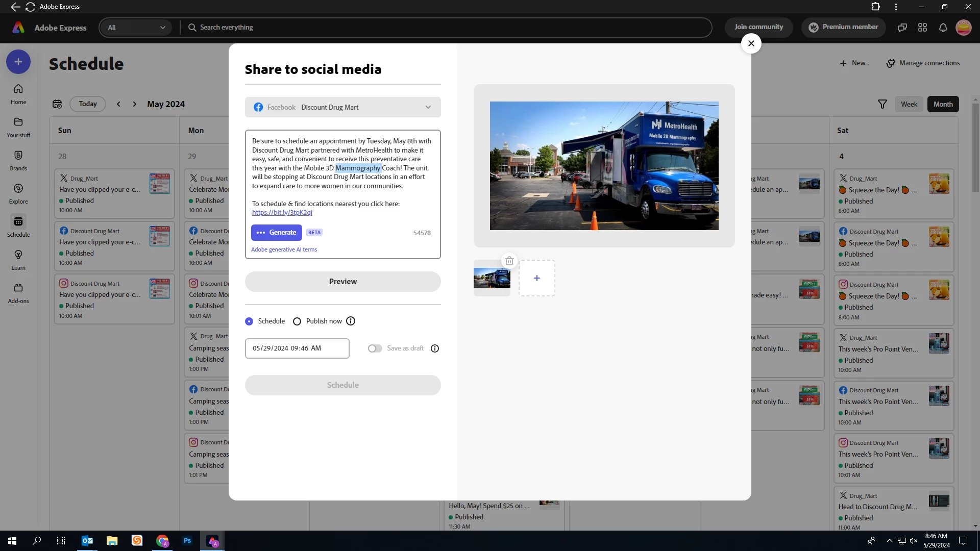Open the Brands sidebar icon

(18, 156)
